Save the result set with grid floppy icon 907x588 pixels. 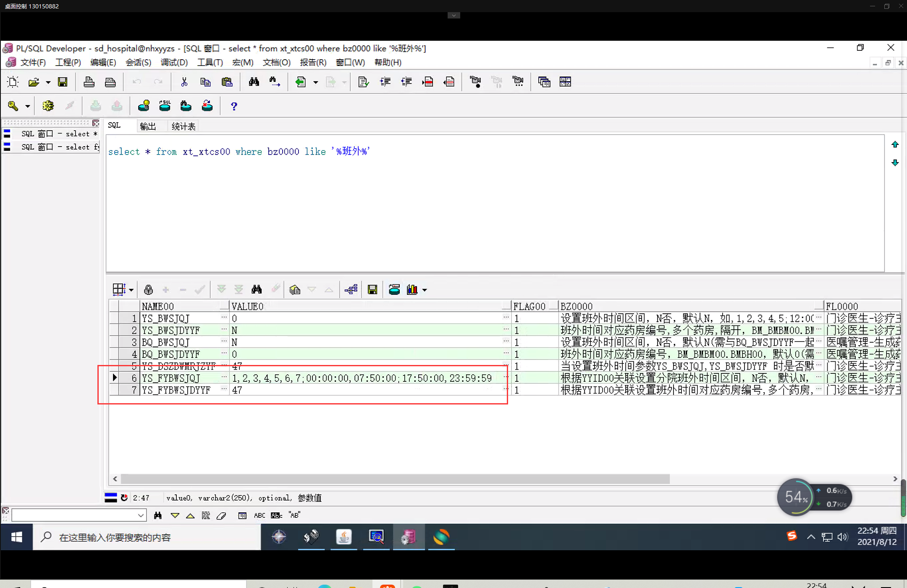pyautogui.click(x=372, y=289)
